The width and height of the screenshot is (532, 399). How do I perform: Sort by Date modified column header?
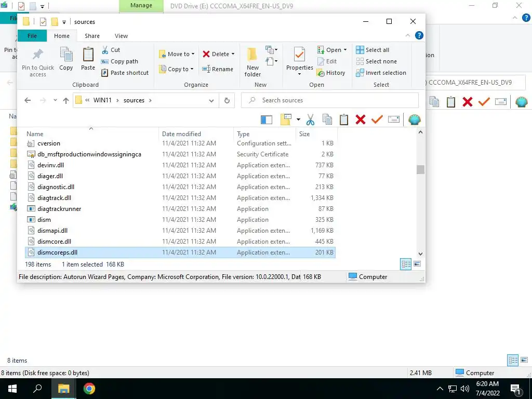tap(196, 134)
